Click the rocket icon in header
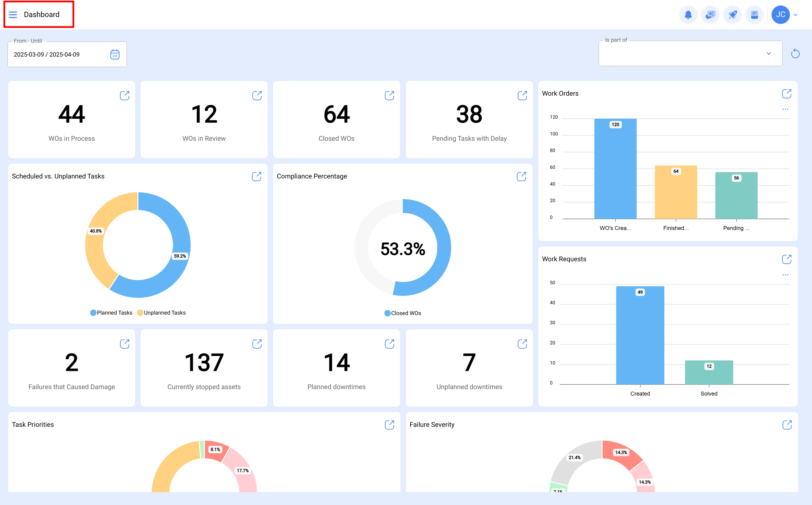This screenshot has width=812, height=505. point(732,15)
